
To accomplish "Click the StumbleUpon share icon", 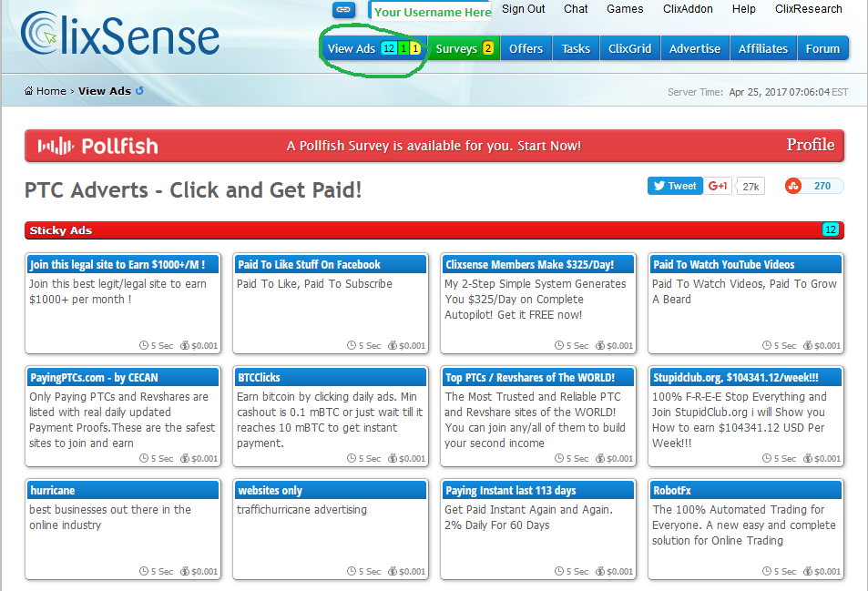I will tap(793, 186).
